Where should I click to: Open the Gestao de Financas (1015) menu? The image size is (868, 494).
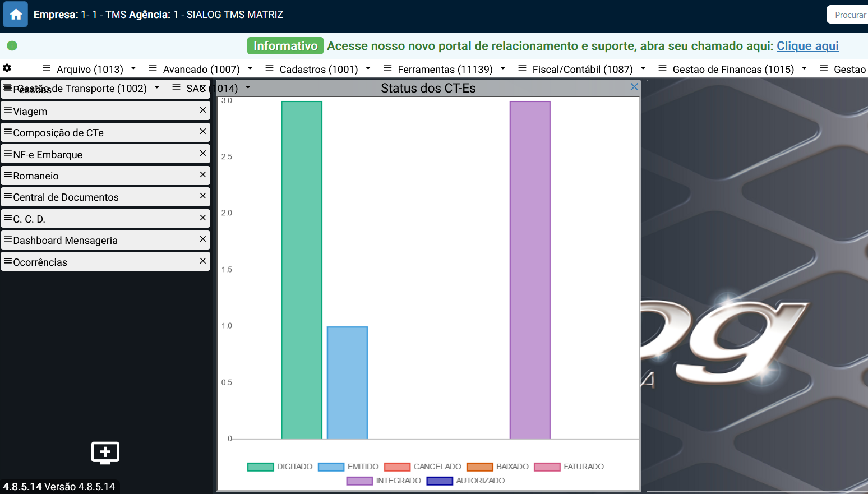[733, 69]
